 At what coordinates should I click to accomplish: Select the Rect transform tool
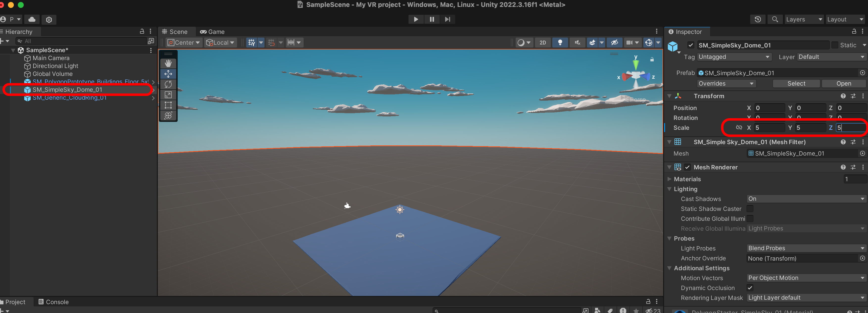pyautogui.click(x=168, y=105)
